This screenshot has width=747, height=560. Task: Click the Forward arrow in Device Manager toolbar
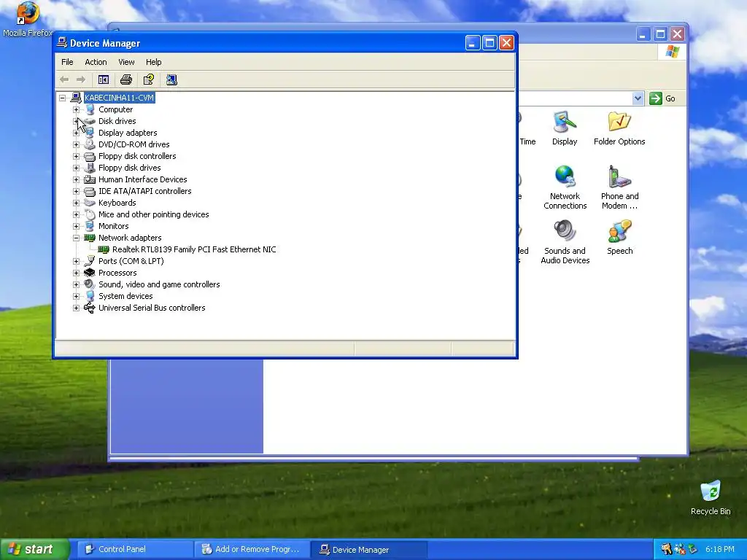(x=81, y=79)
